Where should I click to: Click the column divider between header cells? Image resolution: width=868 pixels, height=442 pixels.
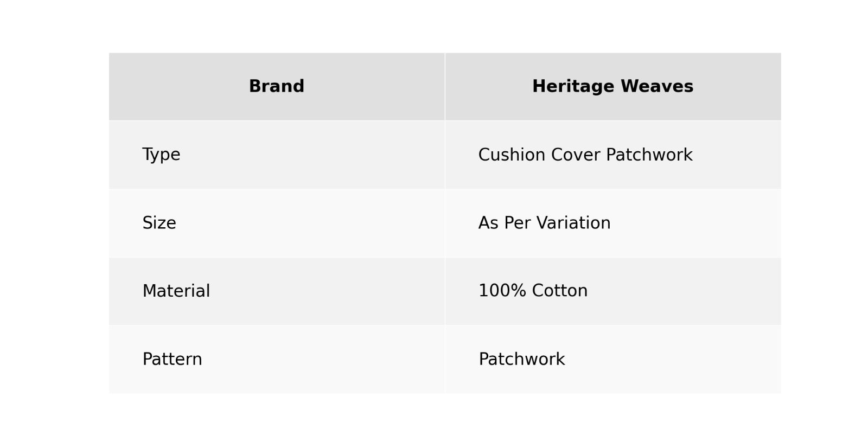tap(445, 87)
